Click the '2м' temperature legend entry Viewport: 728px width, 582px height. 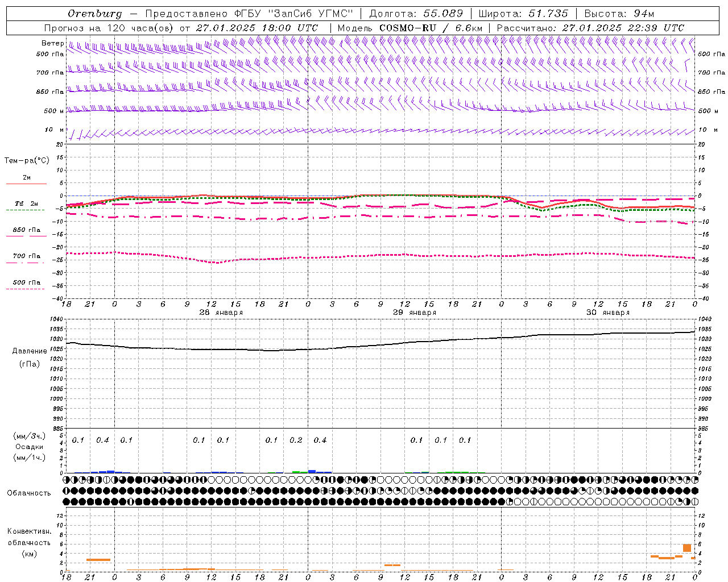[x=26, y=178]
